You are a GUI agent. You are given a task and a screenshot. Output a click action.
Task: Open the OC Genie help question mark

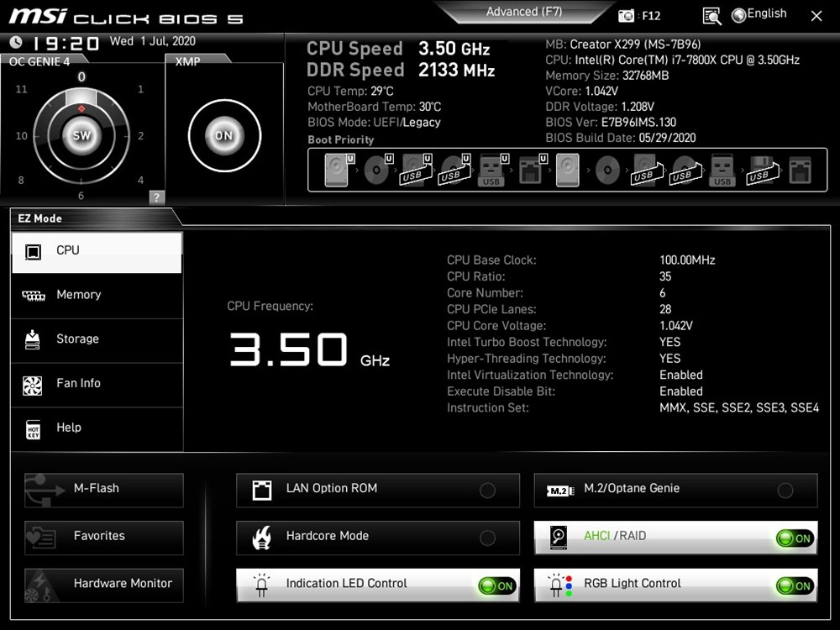click(x=156, y=197)
